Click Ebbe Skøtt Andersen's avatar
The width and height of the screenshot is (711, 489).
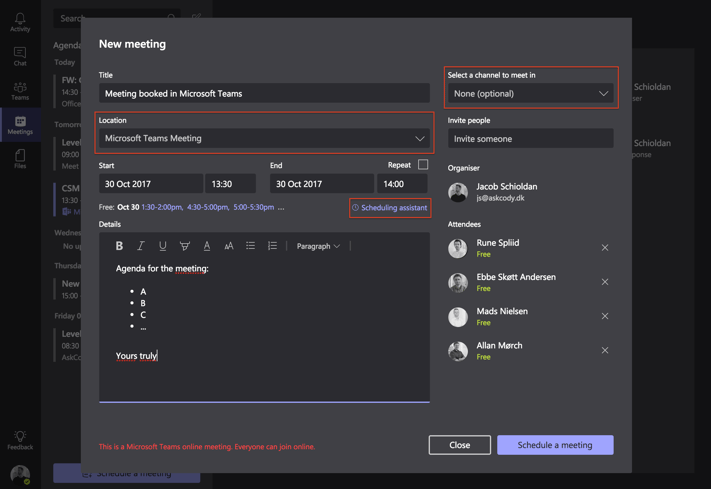click(458, 283)
